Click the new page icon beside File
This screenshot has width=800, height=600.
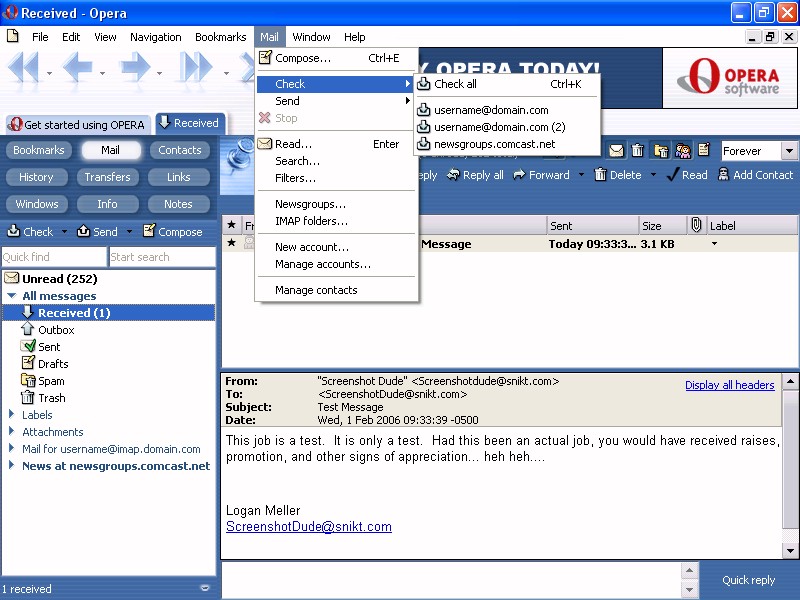(x=13, y=36)
